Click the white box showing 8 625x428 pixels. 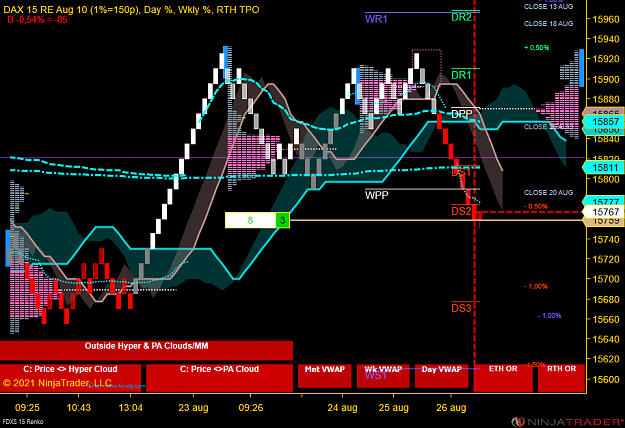[250, 220]
